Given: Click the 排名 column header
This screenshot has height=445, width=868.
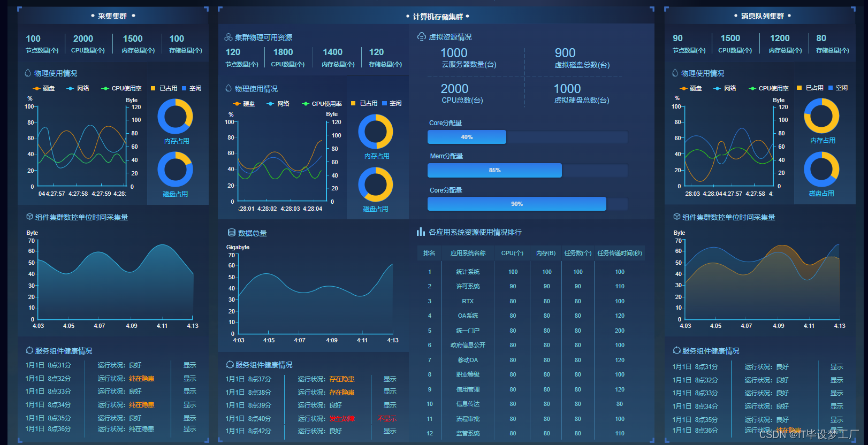Looking at the screenshot, I should coord(429,253).
